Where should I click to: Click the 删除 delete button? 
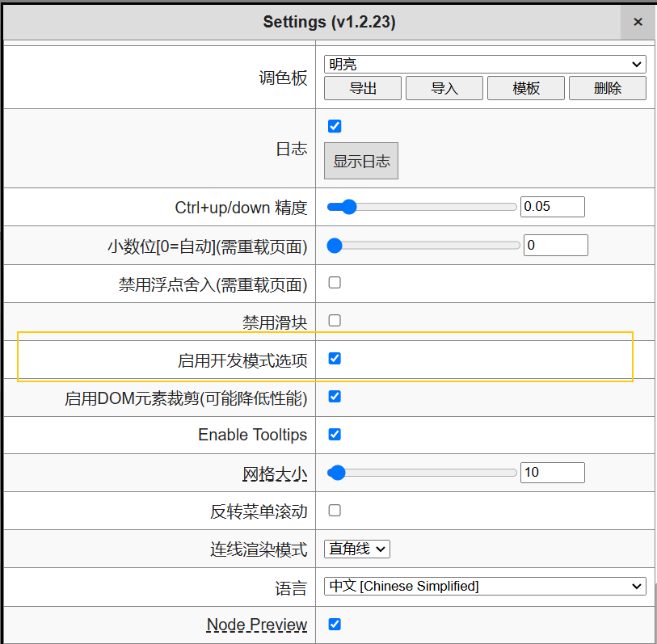[x=607, y=88]
